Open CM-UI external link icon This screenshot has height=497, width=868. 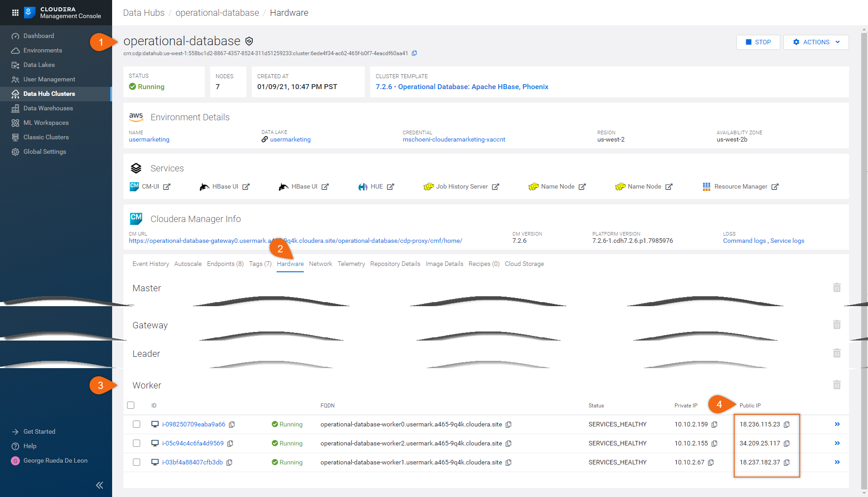click(167, 187)
